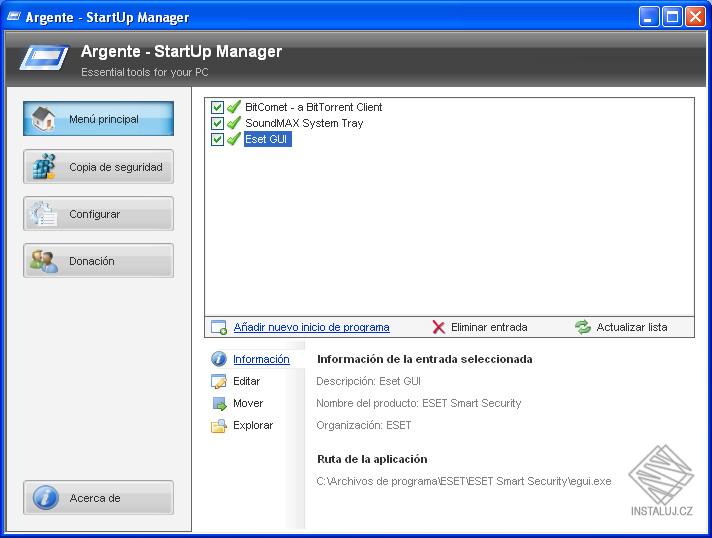712x538 pixels.
Task: Click the green arrows Actualizar lista icon
Action: pyautogui.click(x=583, y=327)
